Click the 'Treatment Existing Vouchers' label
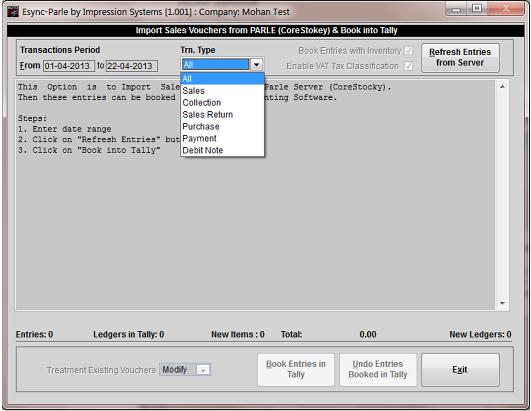Screen dimensions: 531x411 click(101, 370)
